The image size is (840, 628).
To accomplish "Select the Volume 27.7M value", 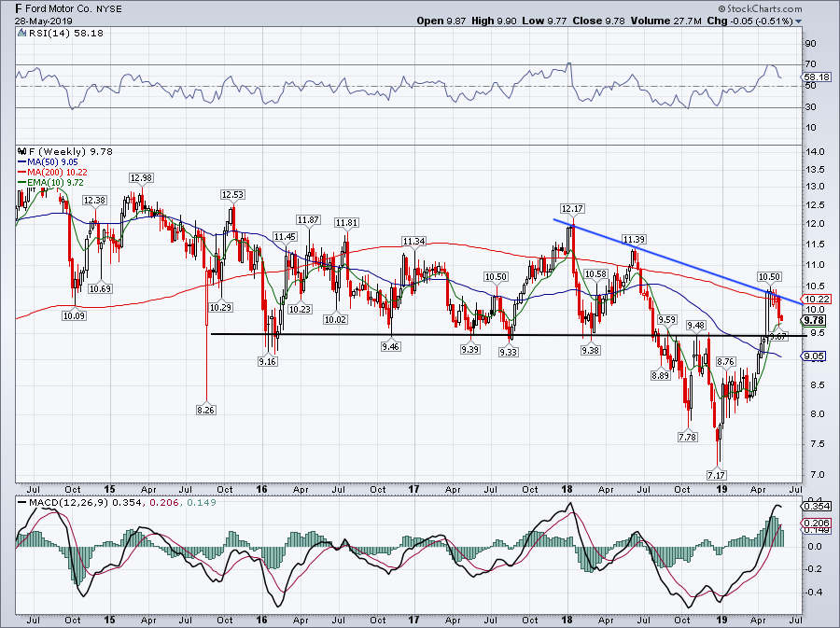I will (665, 21).
